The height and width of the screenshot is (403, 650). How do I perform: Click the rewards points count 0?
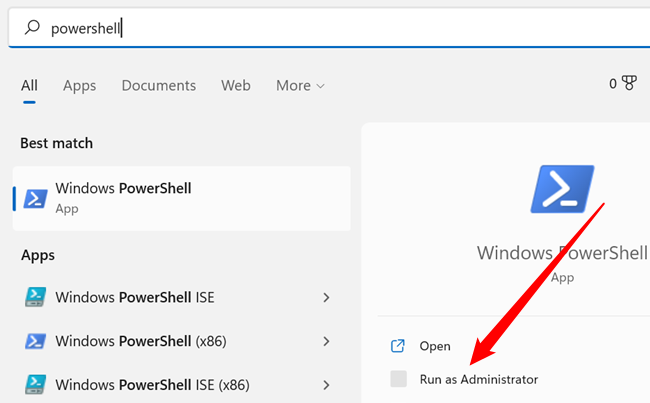coord(613,84)
